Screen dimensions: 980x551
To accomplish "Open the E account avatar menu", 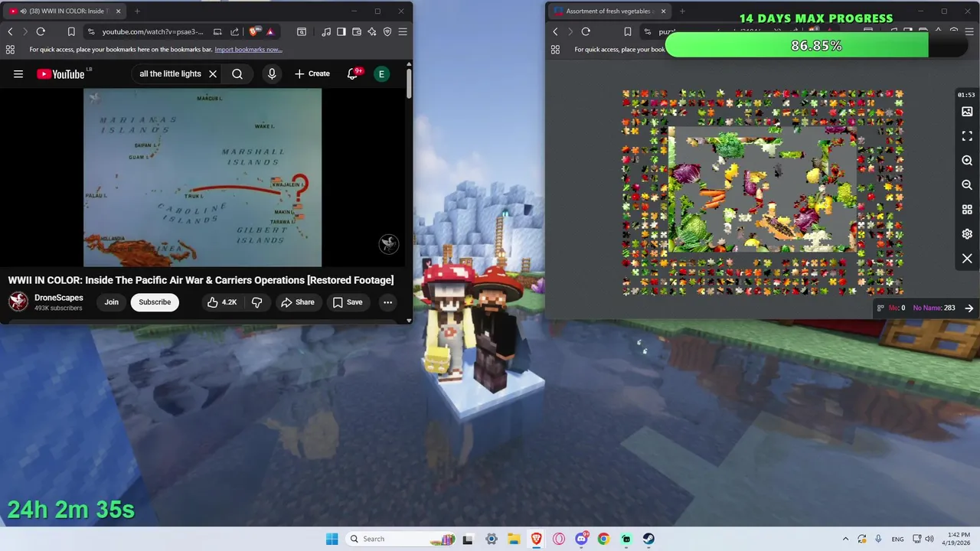I will (x=381, y=74).
